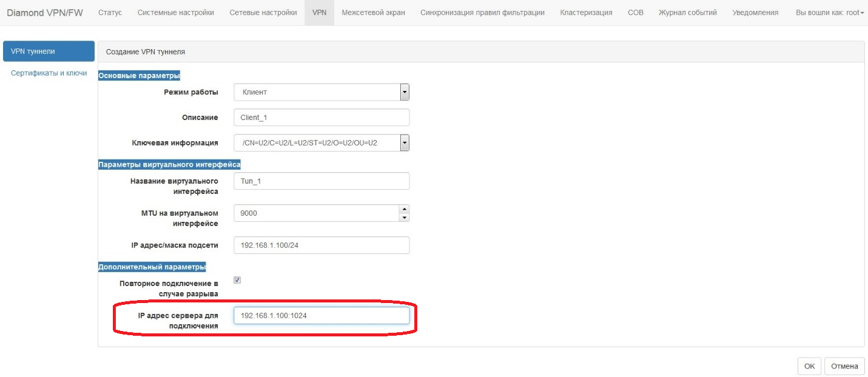Open Сертификаты и ключи sidebar link
The image size is (868, 377).
(x=49, y=73)
